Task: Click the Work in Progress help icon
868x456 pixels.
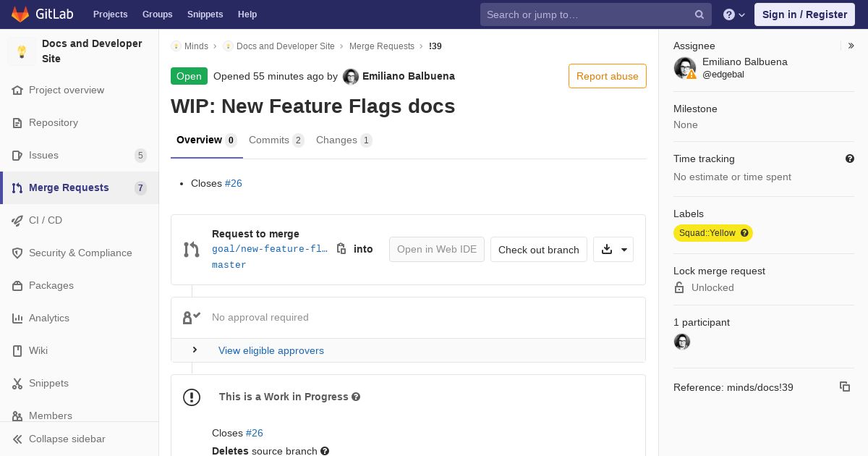Action: [x=356, y=397]
